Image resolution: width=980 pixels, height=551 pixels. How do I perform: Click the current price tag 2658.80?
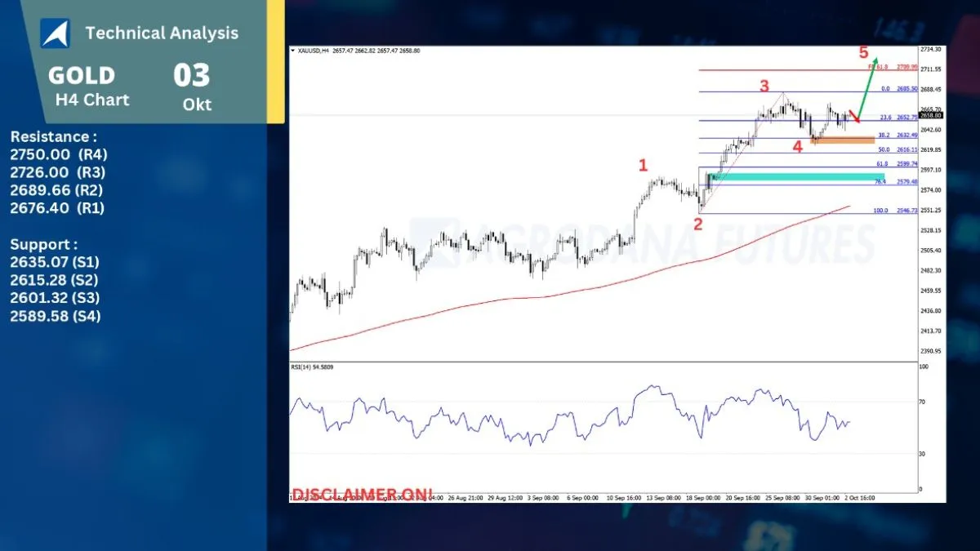(931, 116)
